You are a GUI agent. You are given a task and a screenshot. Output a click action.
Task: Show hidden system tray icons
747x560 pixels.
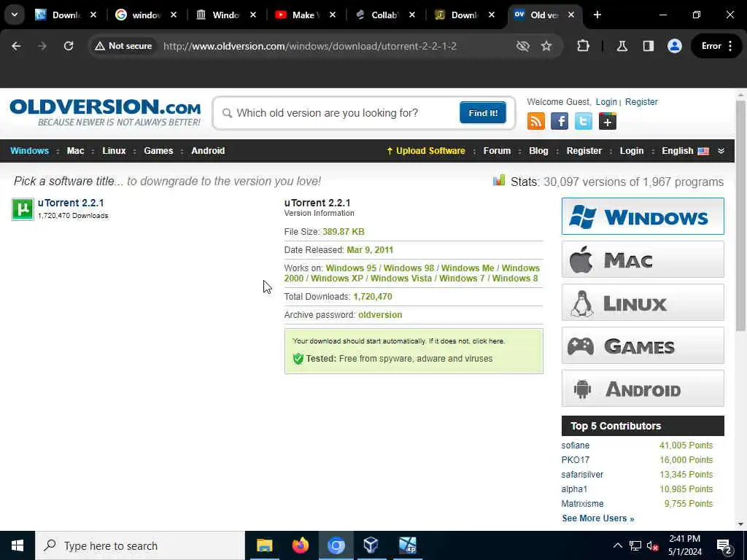coord(617,546)
